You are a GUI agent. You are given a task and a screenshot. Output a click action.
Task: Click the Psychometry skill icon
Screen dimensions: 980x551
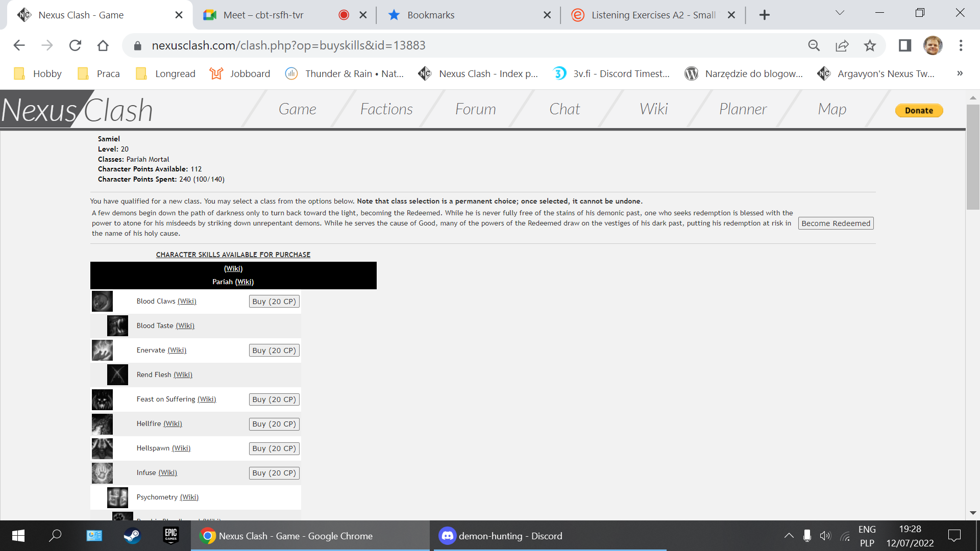tap(117, 497)
